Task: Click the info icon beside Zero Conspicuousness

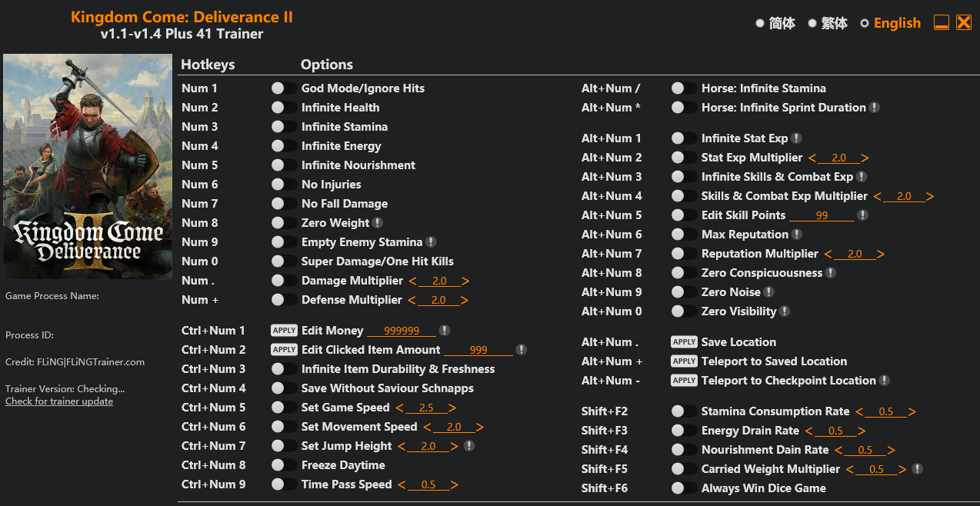Action: click(831, 273)
